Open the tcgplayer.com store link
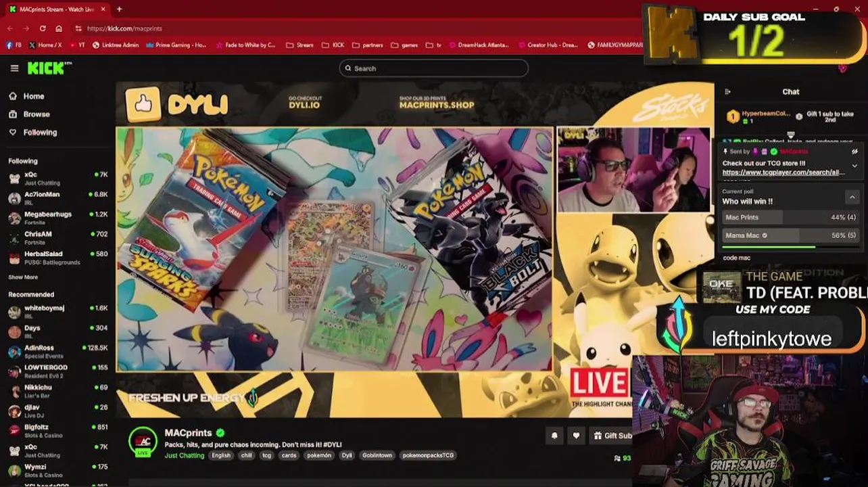 click(x=783, y=172)
